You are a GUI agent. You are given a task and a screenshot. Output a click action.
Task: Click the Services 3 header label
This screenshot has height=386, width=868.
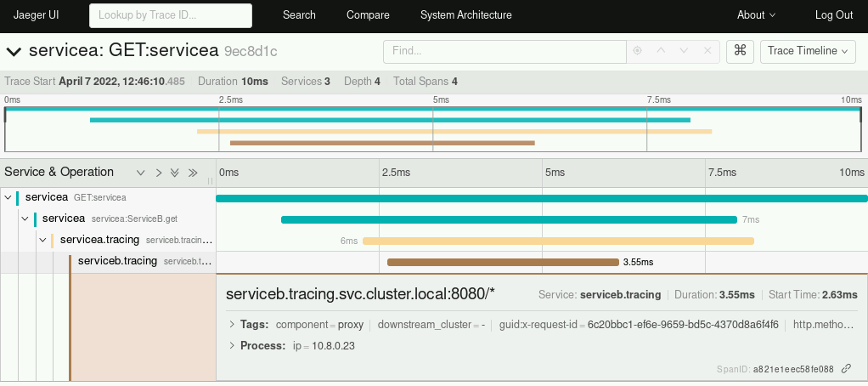[306, 82]
